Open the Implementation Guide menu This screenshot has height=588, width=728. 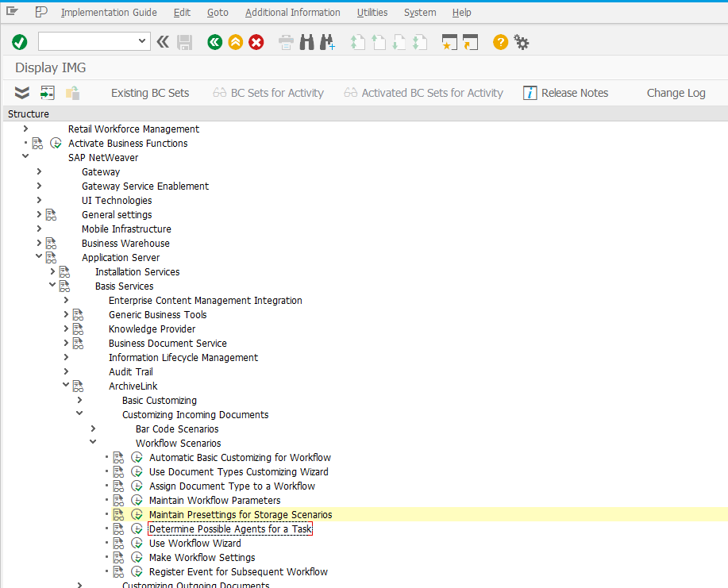[109, 13]
